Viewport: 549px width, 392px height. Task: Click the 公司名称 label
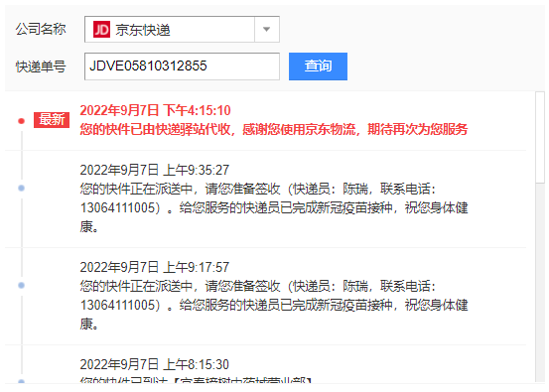41,29
